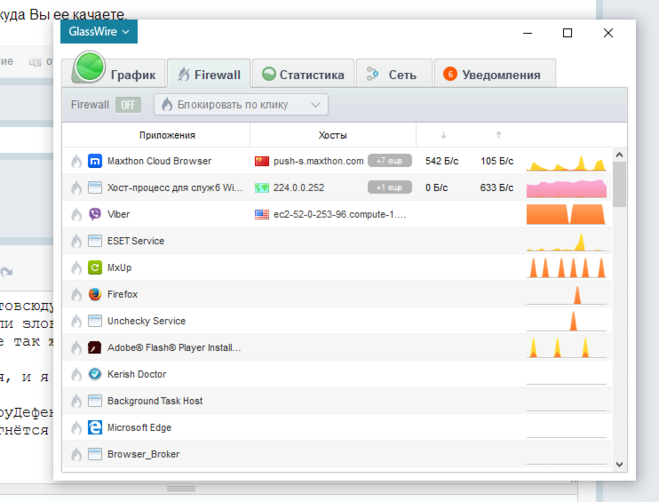
Task: Sort by upload speed arrow column
Action: [498, 135]
